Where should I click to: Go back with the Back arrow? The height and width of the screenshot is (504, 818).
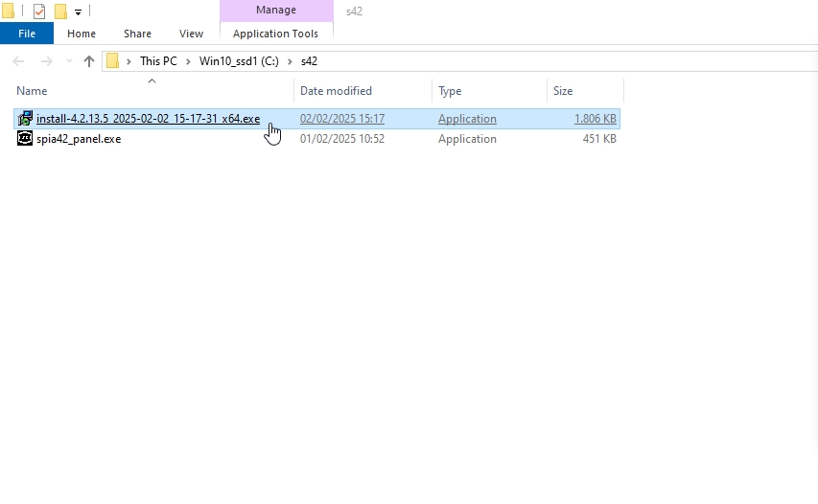pyautogui.click(x=18, y=61)
